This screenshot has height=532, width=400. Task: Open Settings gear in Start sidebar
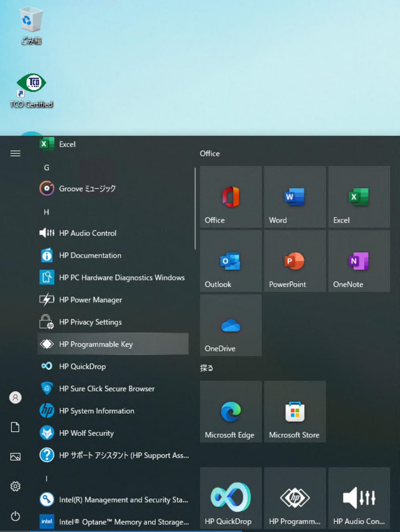point(15,486)
